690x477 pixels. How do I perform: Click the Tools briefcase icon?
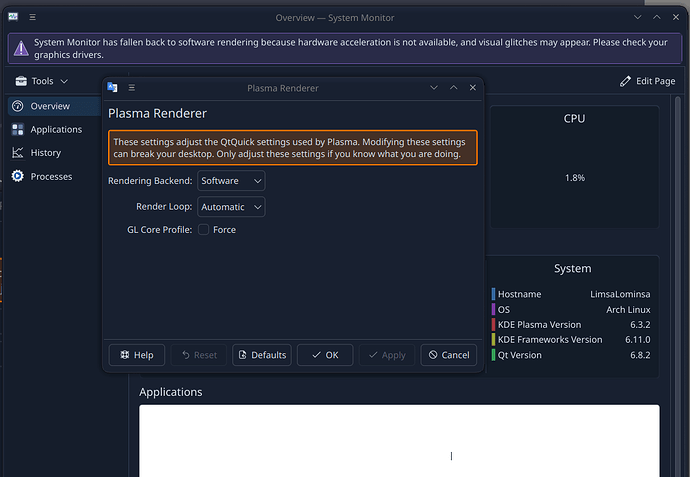pyautogui.click(x=21, y=81)
